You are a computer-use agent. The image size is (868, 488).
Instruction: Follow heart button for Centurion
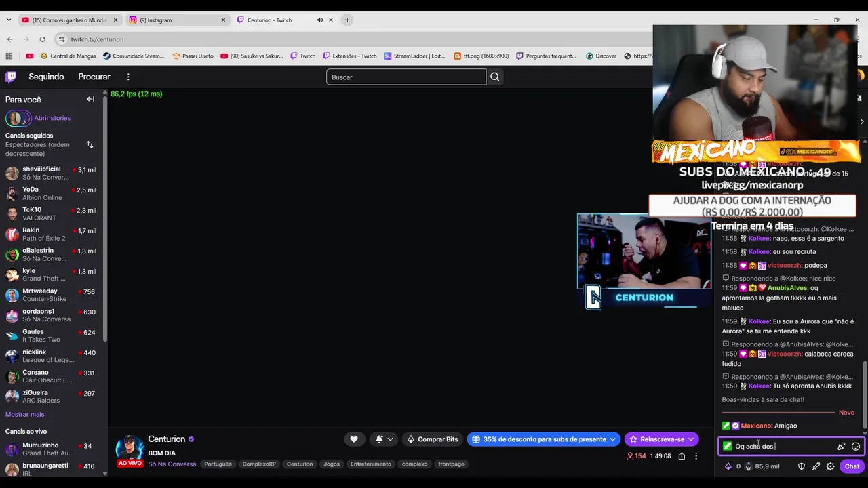354,439
